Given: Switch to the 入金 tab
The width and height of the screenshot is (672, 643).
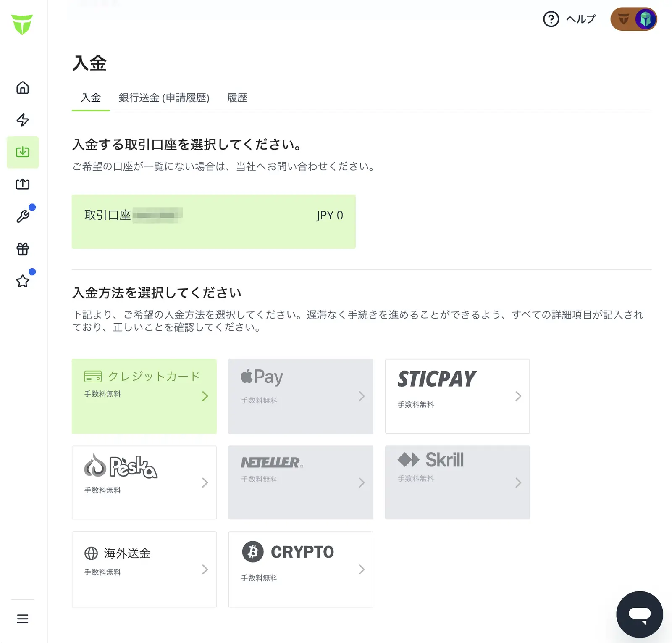Looking at the screenshot, I should [91, 98].
